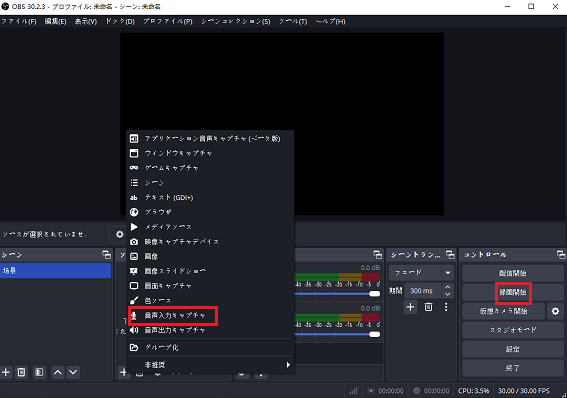
Task: Expand the 非推奨 submenu
Action: (x=210, y=365)
